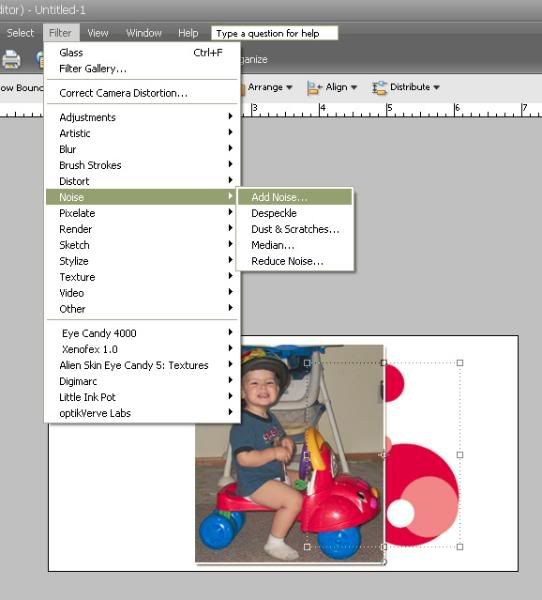This screenshot has width=542, height=600.
Task: Click the printer icon in toolbar
Action: [11, 59]
